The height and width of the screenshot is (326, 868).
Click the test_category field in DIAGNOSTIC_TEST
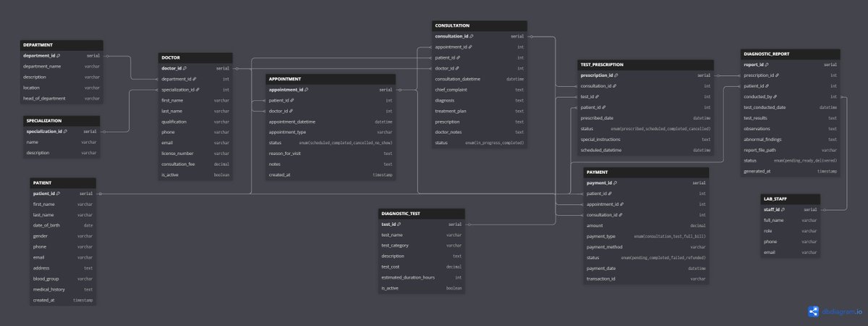click(422, 246)
